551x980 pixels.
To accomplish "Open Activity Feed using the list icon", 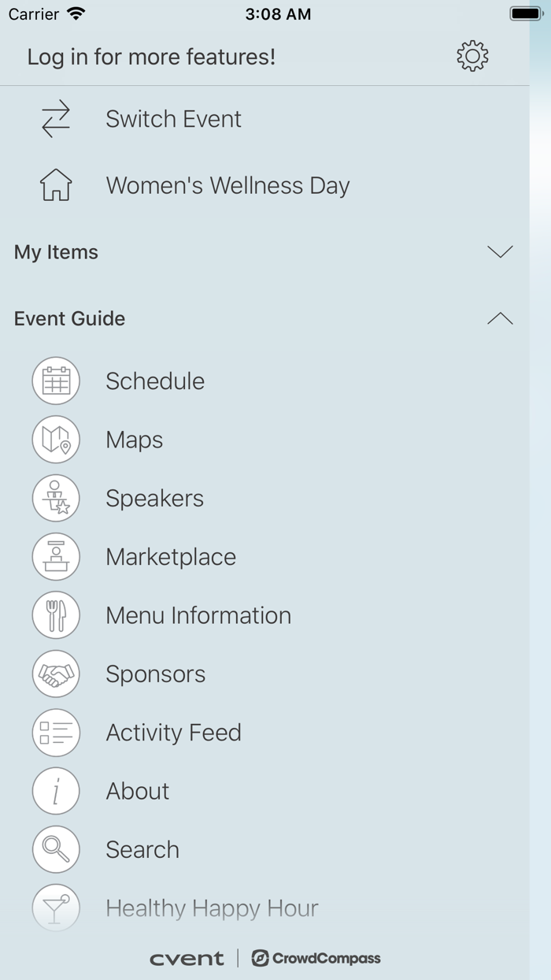I will tap(56, 732).
